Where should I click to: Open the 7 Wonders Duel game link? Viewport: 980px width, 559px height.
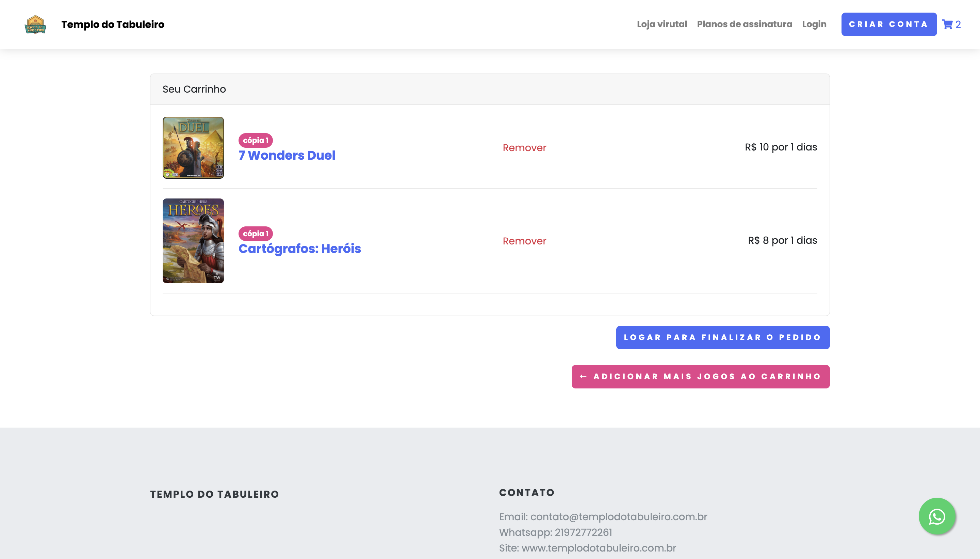[287, 155]
